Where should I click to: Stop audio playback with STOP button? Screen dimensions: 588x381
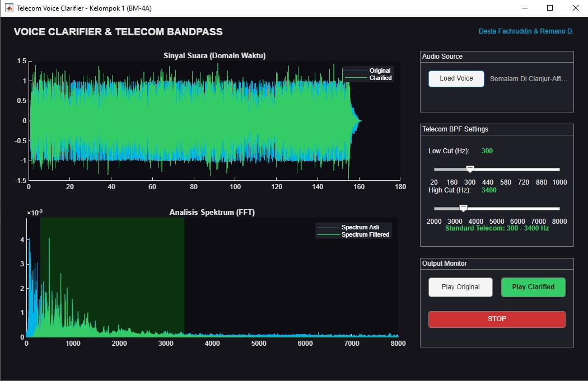497,319
